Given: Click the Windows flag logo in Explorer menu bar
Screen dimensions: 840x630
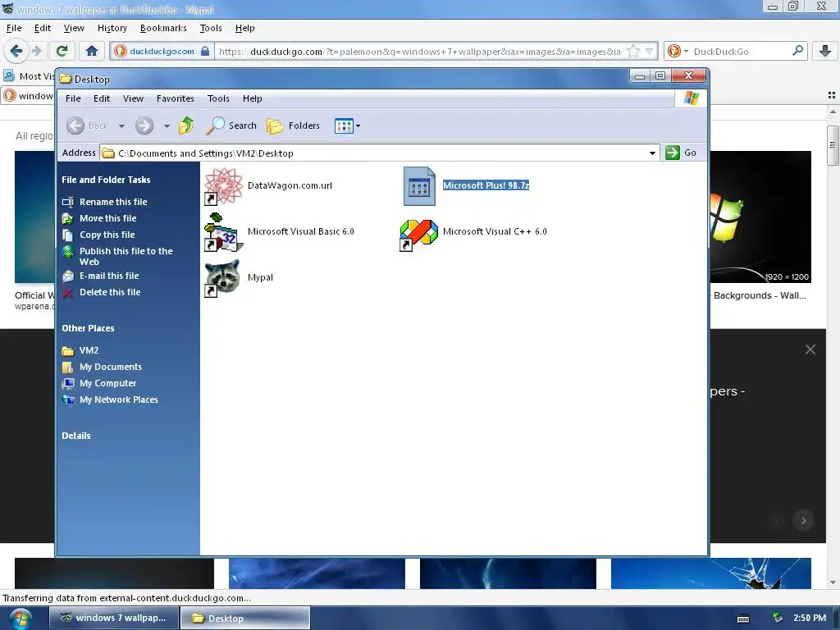Looking at the screenshot, I should pos(691,98).
